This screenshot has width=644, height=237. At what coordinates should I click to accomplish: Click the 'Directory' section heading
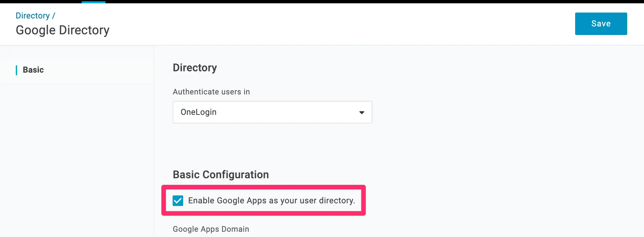point(195,68)
